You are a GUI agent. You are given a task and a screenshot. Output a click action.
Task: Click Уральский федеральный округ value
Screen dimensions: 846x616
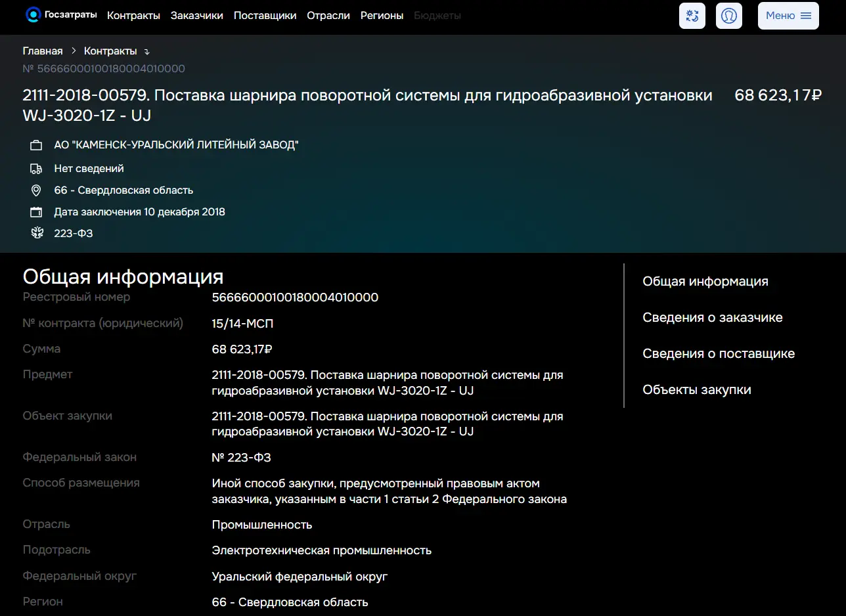click(300, 577)
